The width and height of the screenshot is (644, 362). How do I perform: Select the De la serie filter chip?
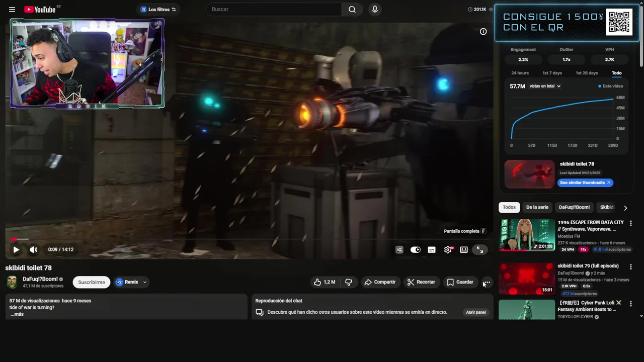click(537, 207)
